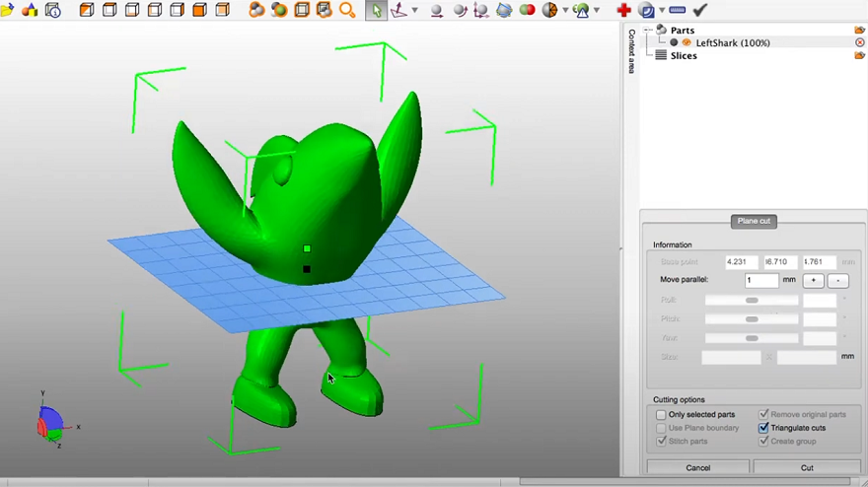
Task: Select LeftShark (100%) in the parts tree
Action: pos(732,42)
